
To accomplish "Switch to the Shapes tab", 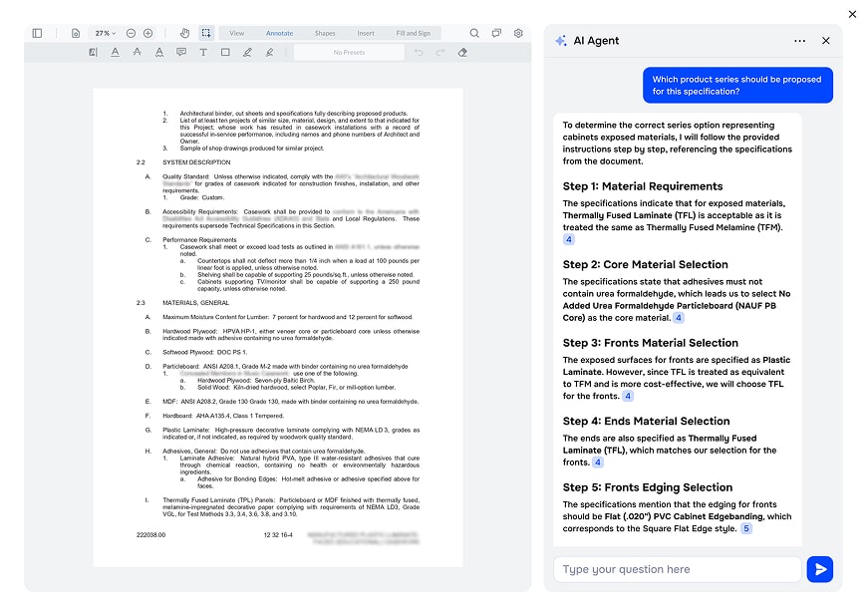I will pyautogui.click(x=325, y=33).
